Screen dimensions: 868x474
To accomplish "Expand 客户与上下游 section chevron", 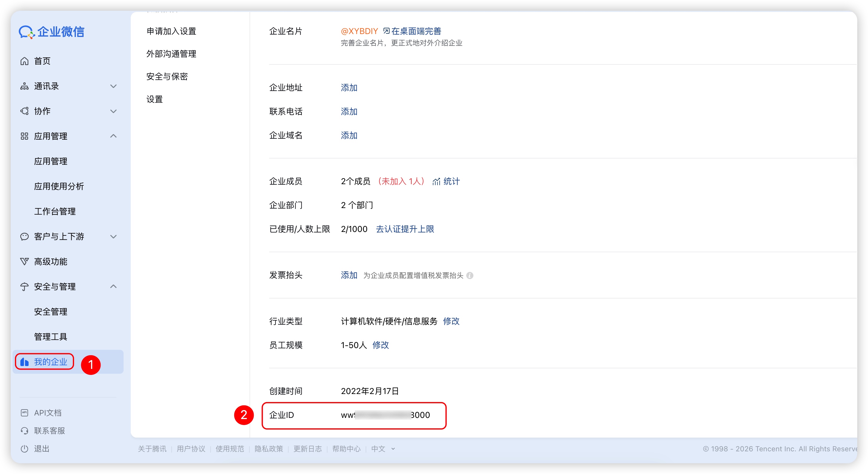I will click(x=113, y=236).
